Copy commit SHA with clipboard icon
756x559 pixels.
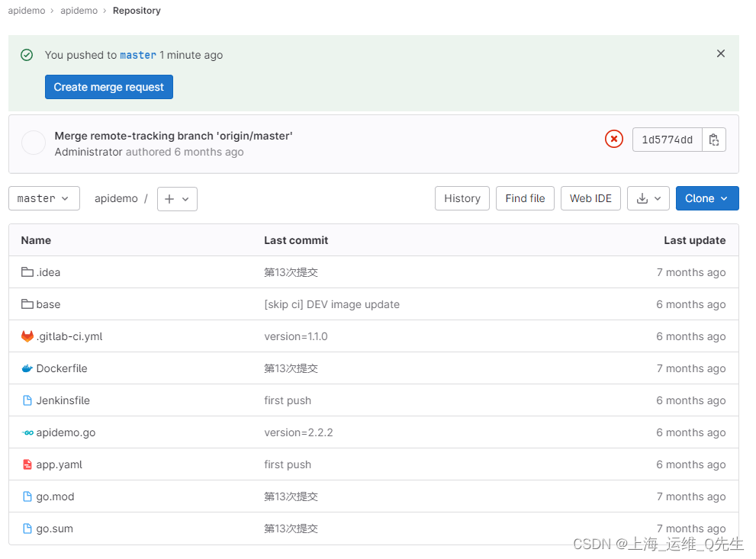pos(714,140)
